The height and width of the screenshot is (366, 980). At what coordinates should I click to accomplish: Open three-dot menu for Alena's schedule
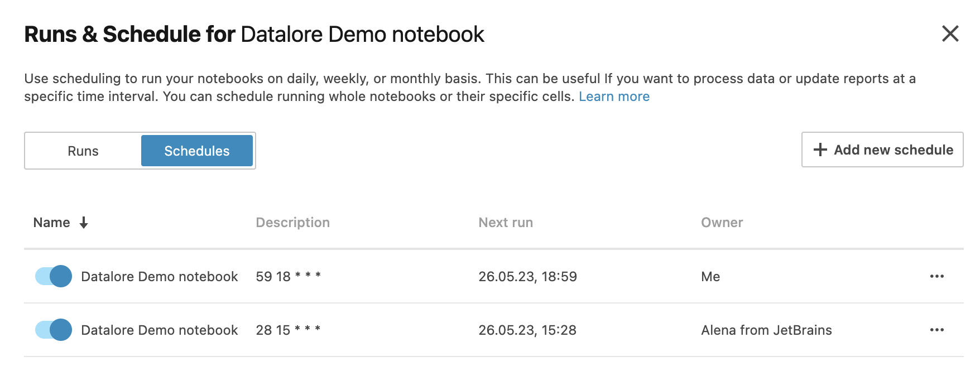point(936,330)
